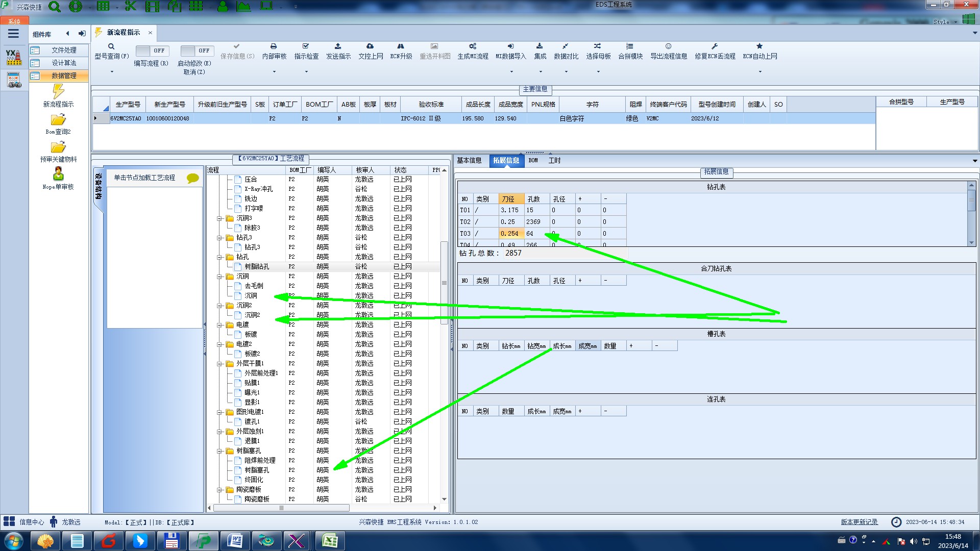Click yellow chat bubble icon
Image resolution: width=980 pixels, height=551 pixels.
tap(193, 178)
